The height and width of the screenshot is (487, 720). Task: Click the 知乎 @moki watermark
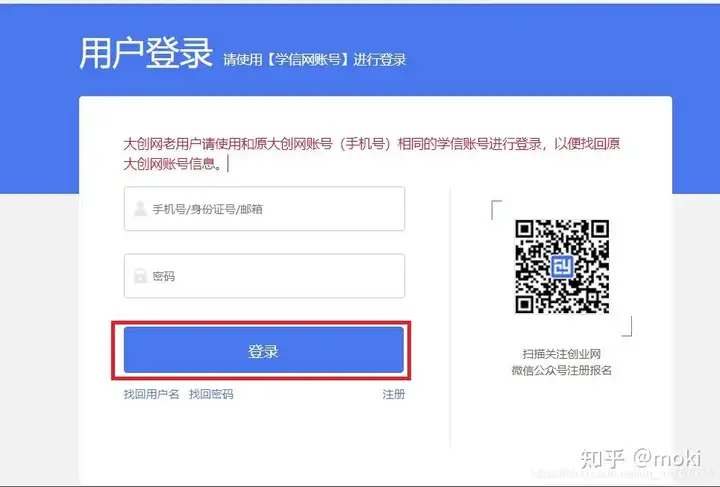point(641,458)
